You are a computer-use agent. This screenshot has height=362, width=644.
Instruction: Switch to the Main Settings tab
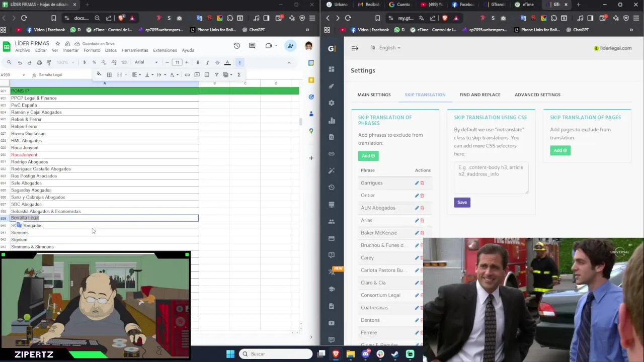pos(374,95)
